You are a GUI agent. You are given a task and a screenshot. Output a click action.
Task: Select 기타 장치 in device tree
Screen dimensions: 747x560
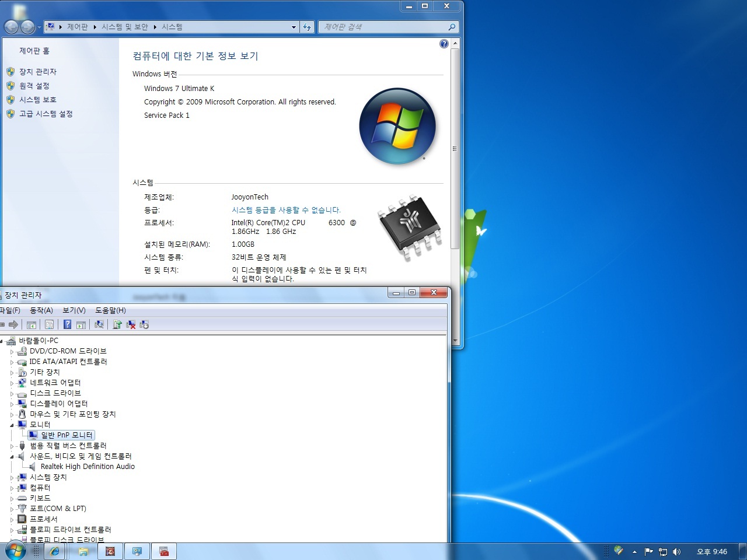pyautogui.click(x=45, y=372)
